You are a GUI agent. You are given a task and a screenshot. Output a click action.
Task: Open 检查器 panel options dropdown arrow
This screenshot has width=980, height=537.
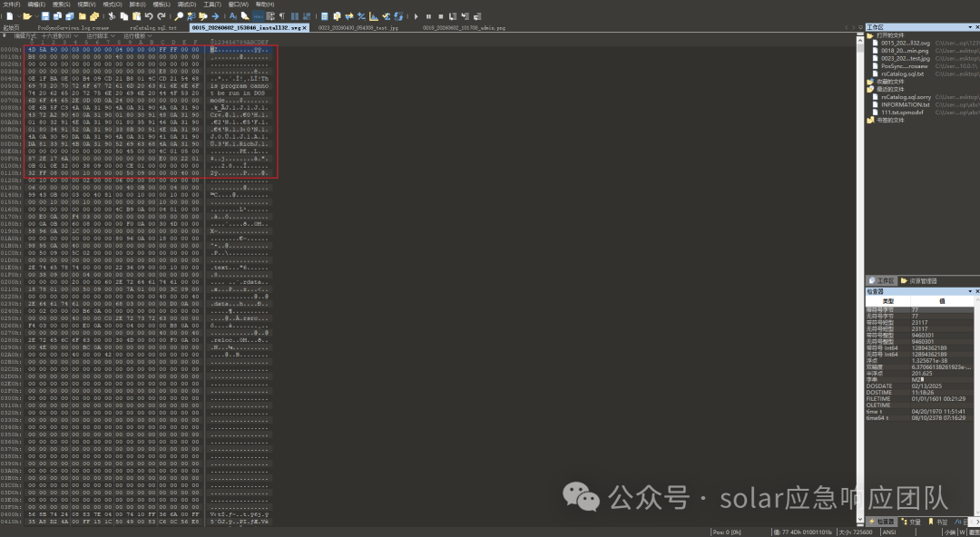click(970, 291)
